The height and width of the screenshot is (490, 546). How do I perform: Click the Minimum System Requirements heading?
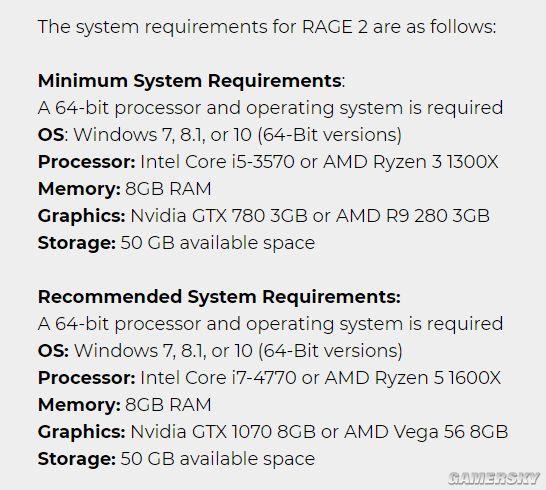[x=191, y=81]
